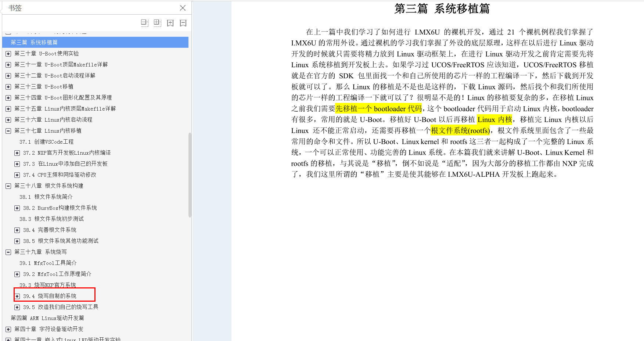Open 38.2 BusyBox构建根文件系统 text
This screenshot has width=644, height=341.
point(60,208)
